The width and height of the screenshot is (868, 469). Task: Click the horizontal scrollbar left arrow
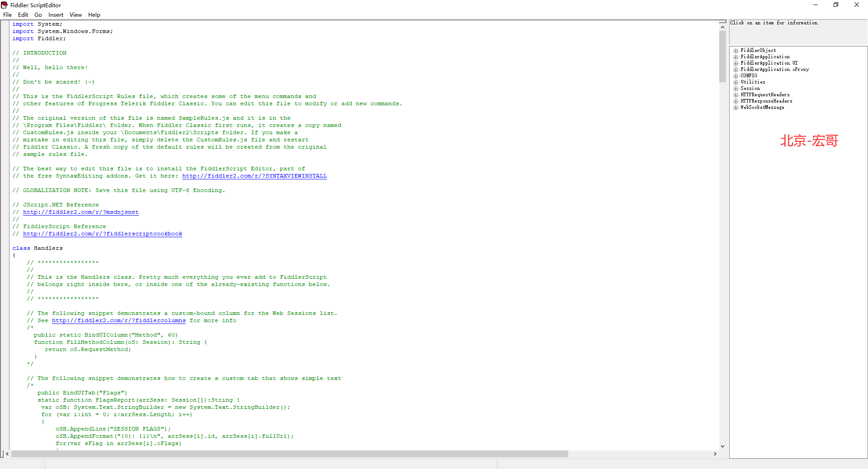point(7,454)
